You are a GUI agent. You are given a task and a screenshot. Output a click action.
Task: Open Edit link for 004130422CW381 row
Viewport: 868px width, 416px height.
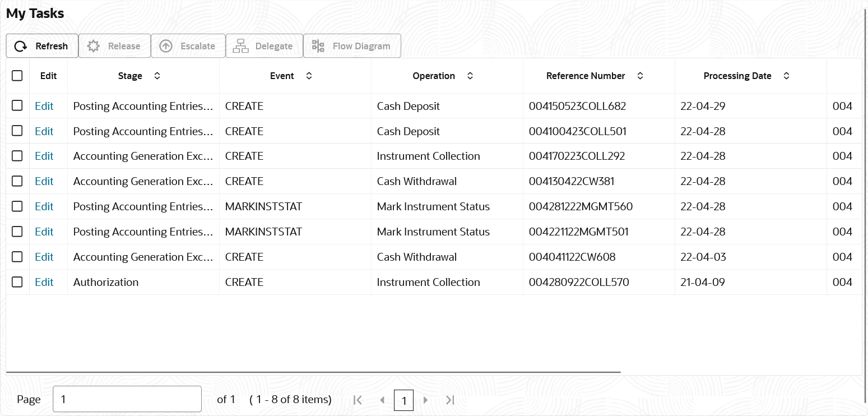tap(44, 181)
